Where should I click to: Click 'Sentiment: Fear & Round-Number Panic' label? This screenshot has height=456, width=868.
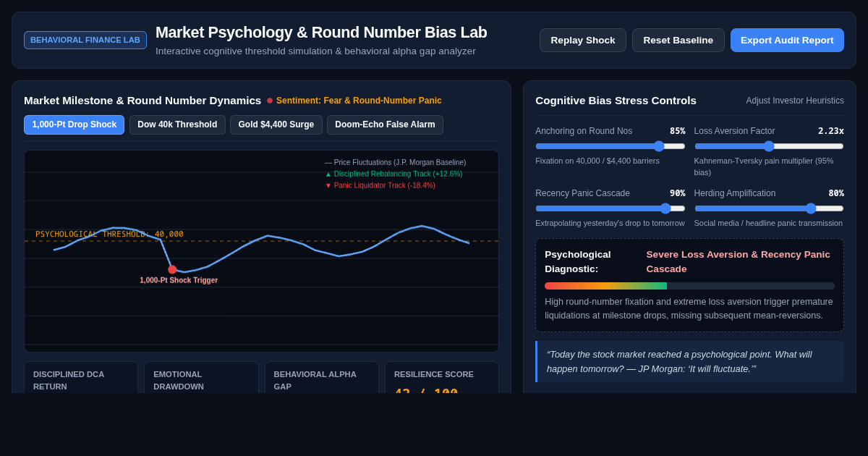tap(359, 101)
